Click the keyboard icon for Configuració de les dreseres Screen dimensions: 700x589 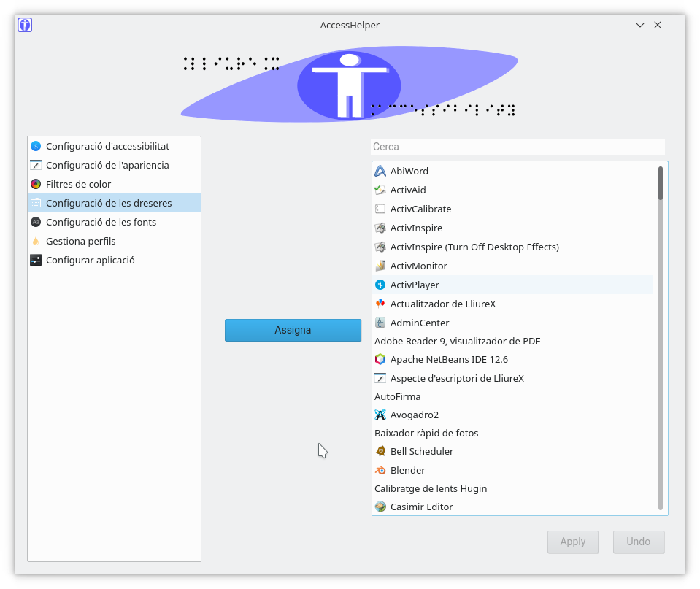pos(36,203)
